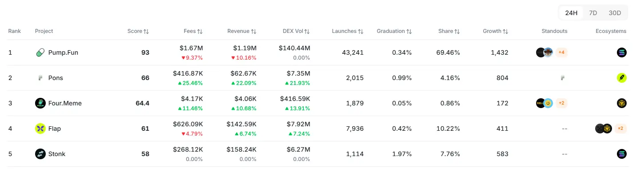Click Pons revenue value $62.67K

tap(243, 73)
